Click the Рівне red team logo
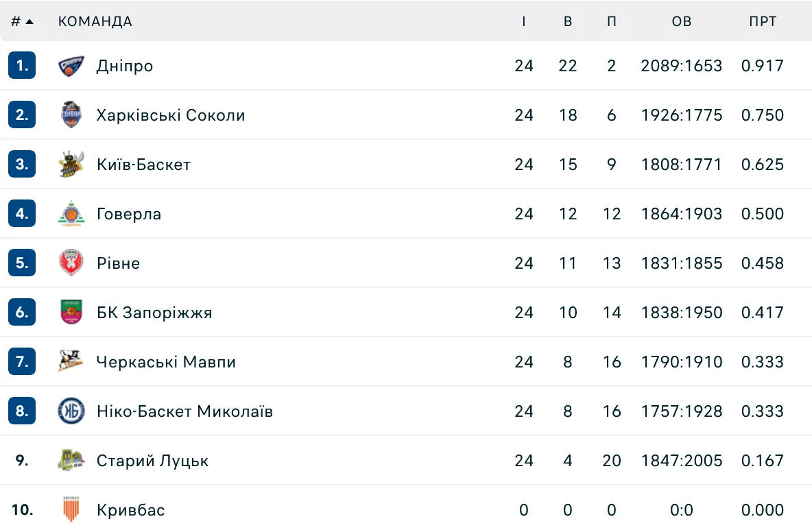 click(x=71, y=263)
